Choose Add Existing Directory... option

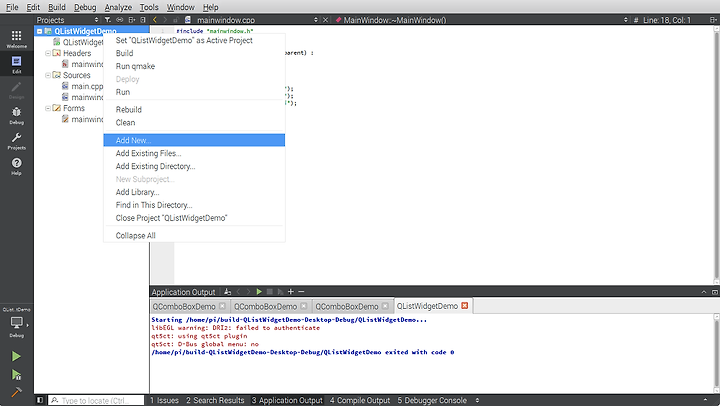pos(194,166)
